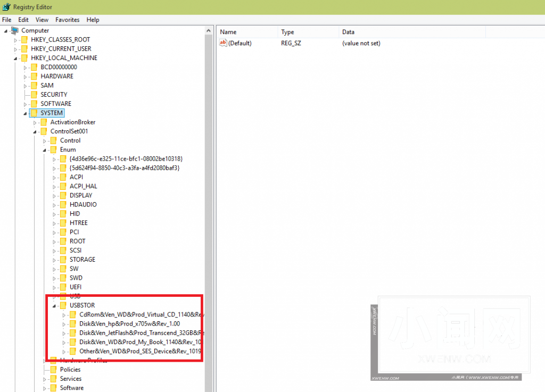Open the View menu
545x392 pixels.
click(42, 20)
